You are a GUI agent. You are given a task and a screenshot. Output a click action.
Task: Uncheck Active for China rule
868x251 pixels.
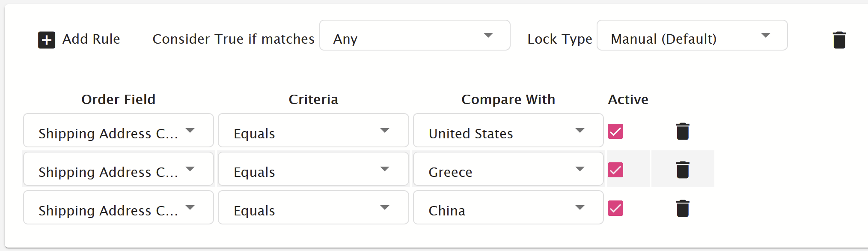point(615,208)
